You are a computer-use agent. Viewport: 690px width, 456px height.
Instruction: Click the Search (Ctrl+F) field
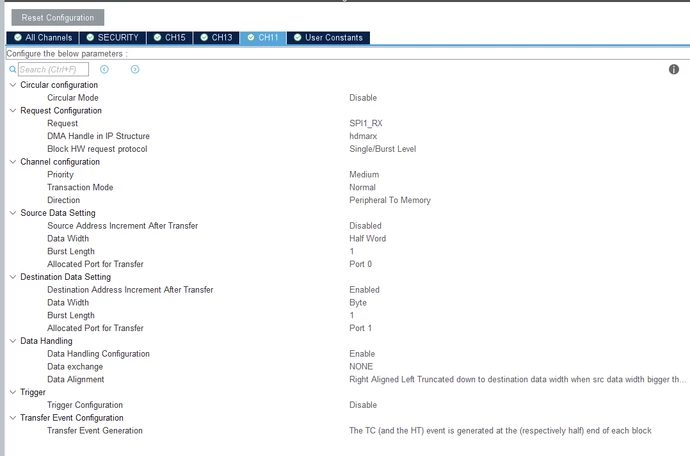(x=53, y=69)
